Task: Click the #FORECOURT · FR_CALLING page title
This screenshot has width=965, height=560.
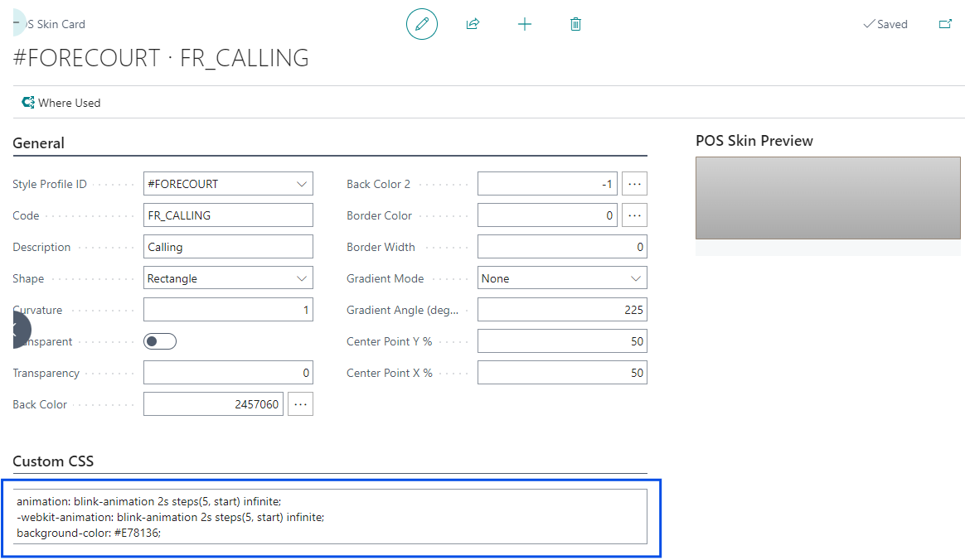Action: tap(161, 58)
